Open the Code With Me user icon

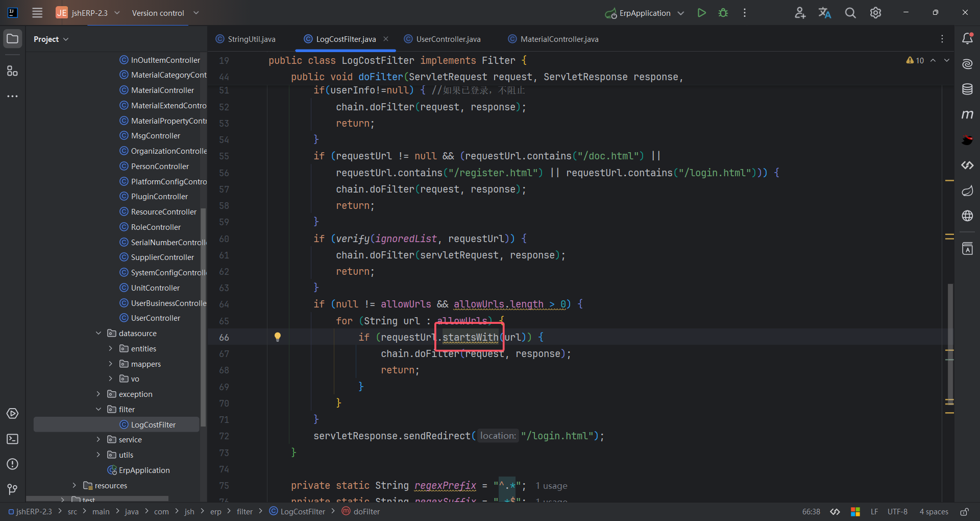[x=800, y=13]
